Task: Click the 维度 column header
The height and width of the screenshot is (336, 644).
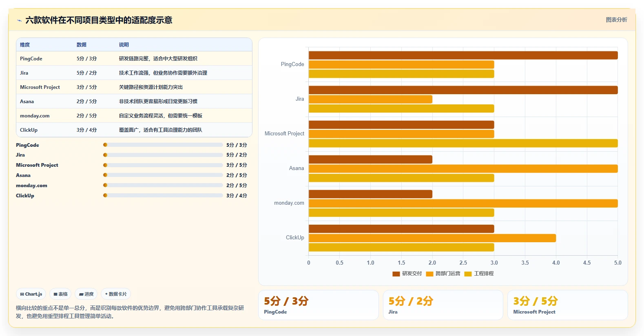Action: pos(25,45)
